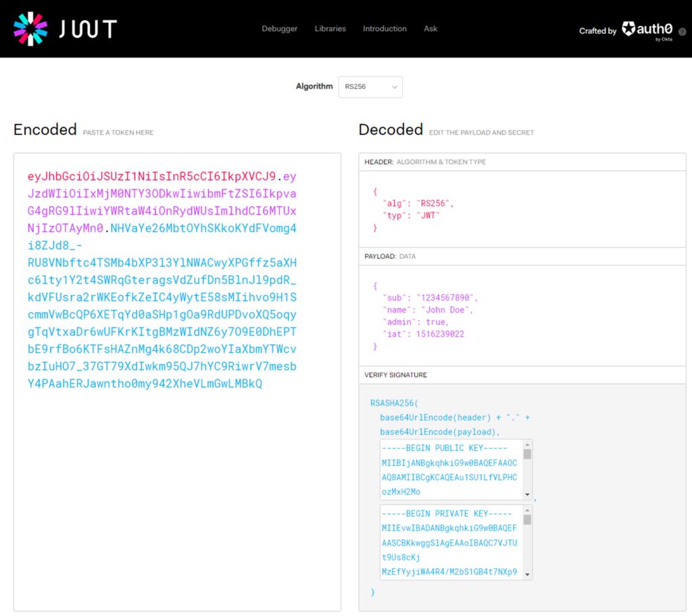692x616 pixels.
Task: Click the private key text box
Action: pos(449,542)
